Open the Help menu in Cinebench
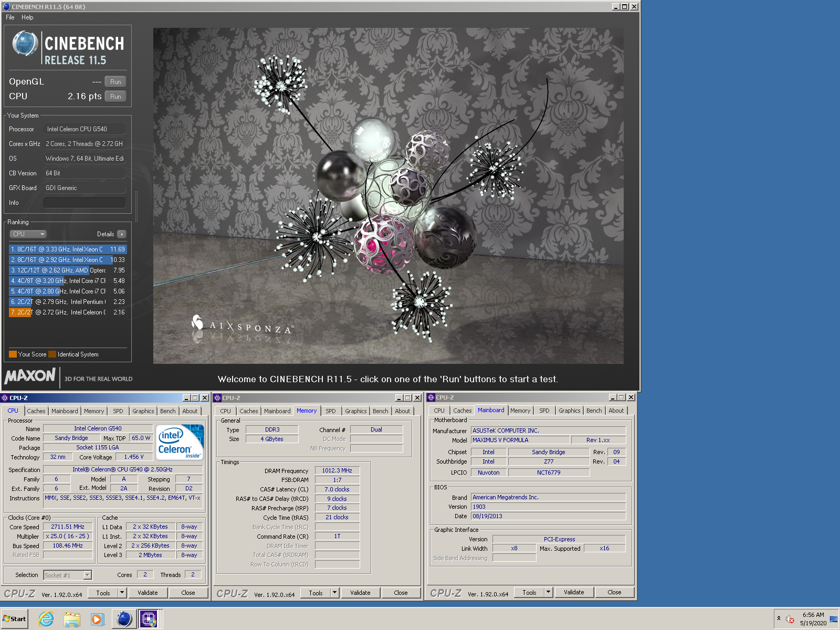Viewport: 840px width, 630px height. (27, 17)
